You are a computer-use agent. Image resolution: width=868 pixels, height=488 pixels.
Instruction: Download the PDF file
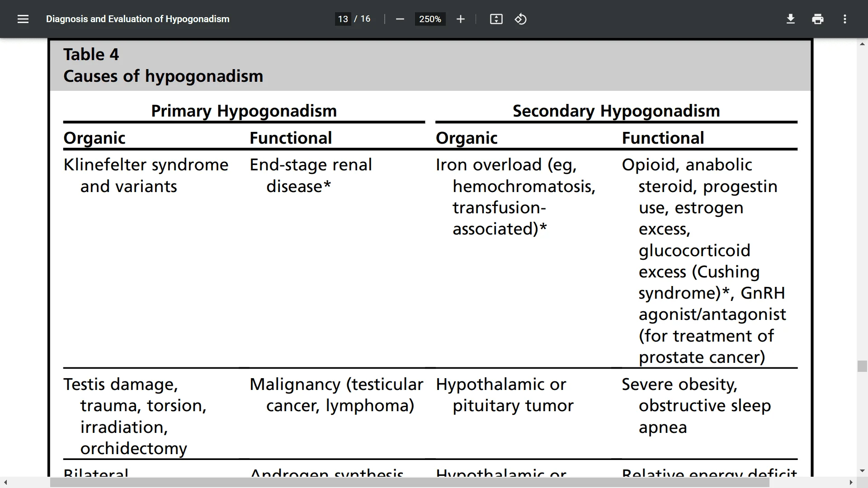[x=791, y=19]
